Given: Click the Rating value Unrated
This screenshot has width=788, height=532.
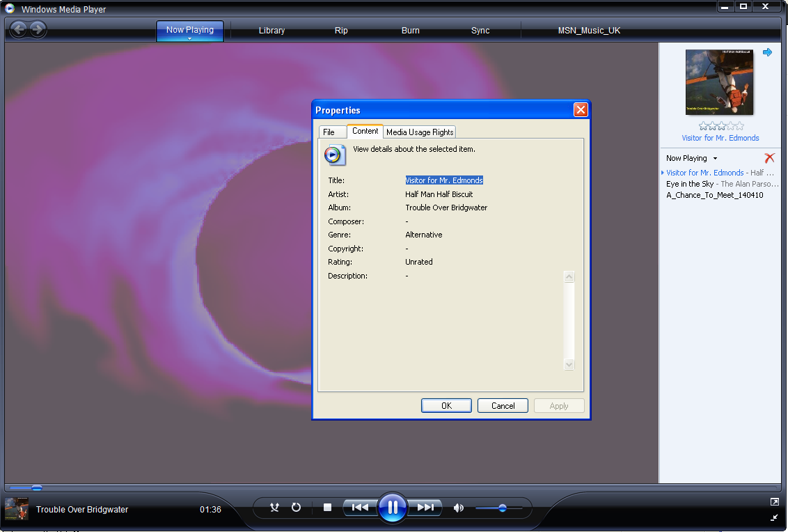Looking at the screenshot, I should (x=418, y=262).
